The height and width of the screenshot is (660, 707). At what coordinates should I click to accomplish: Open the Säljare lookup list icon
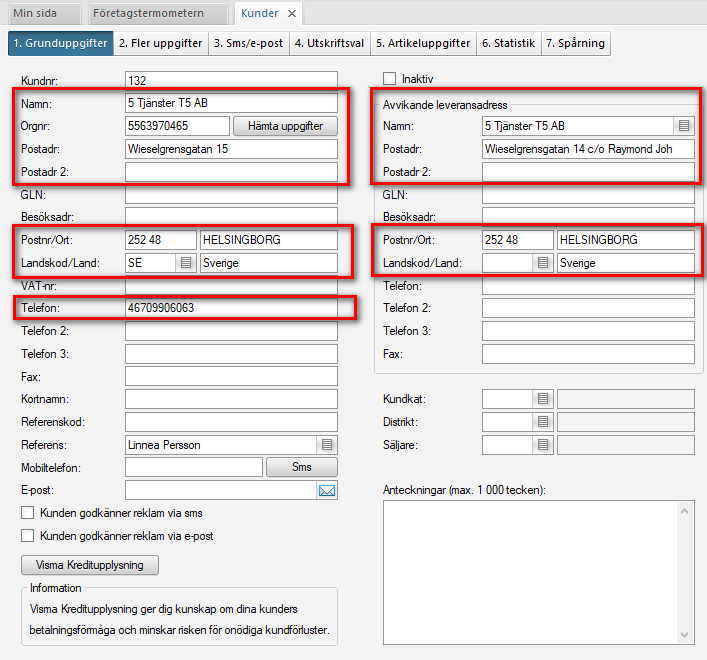click(x=542, y=445)
